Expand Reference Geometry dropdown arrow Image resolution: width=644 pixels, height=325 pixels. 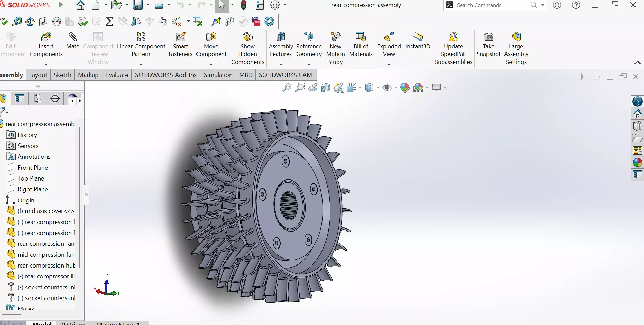point(309,64)
